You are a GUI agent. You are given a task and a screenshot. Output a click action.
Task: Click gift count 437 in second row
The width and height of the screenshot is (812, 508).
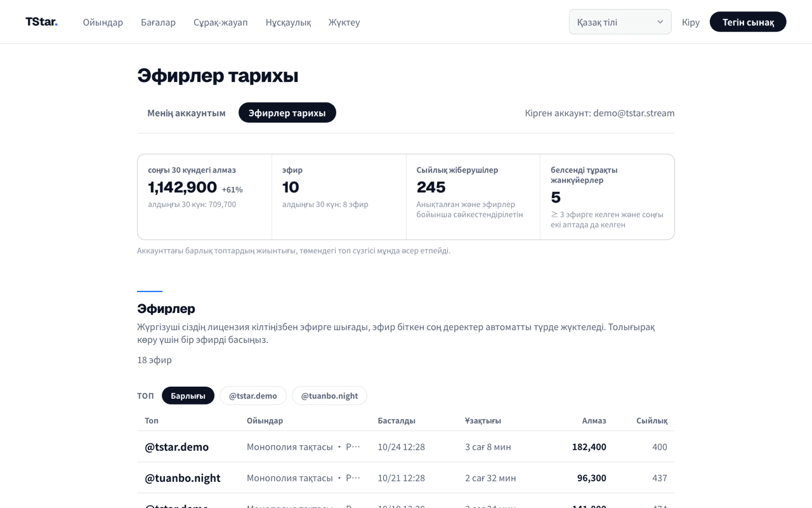[x=660, y=478]
